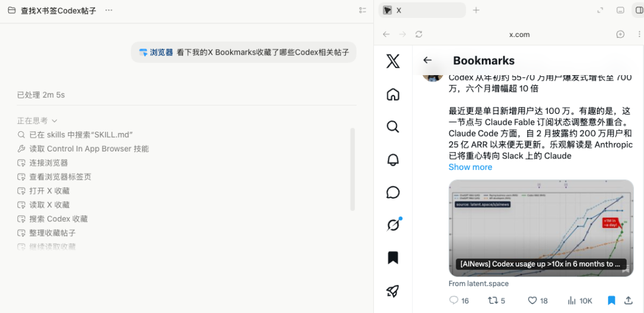Select the 查看浏览器标签页 step
Screen dimensions: 644x313
pyautogui.click(x=54, y=176)
